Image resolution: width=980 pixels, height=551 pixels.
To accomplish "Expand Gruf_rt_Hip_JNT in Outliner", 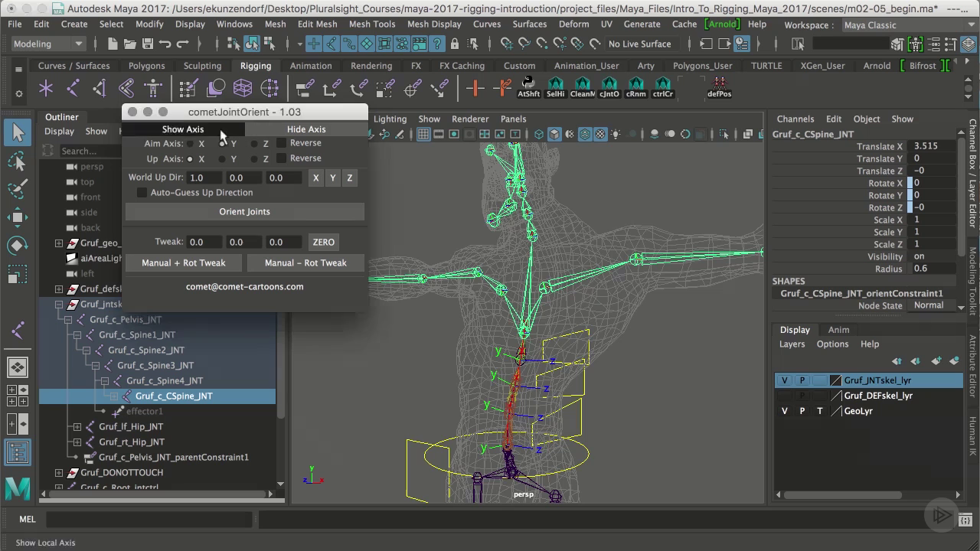I will coord(77,442).
